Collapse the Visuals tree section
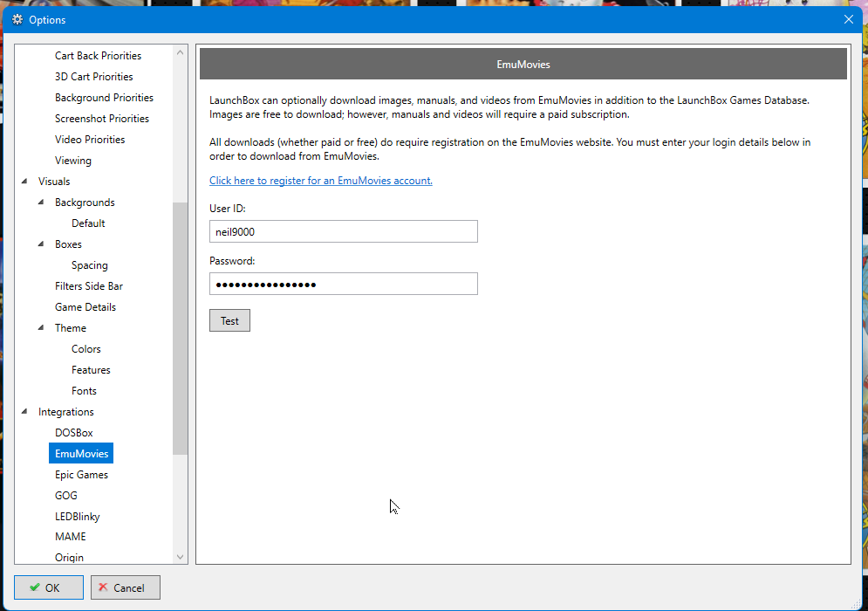This screenshot has height=611, width=868. point(24,182)
